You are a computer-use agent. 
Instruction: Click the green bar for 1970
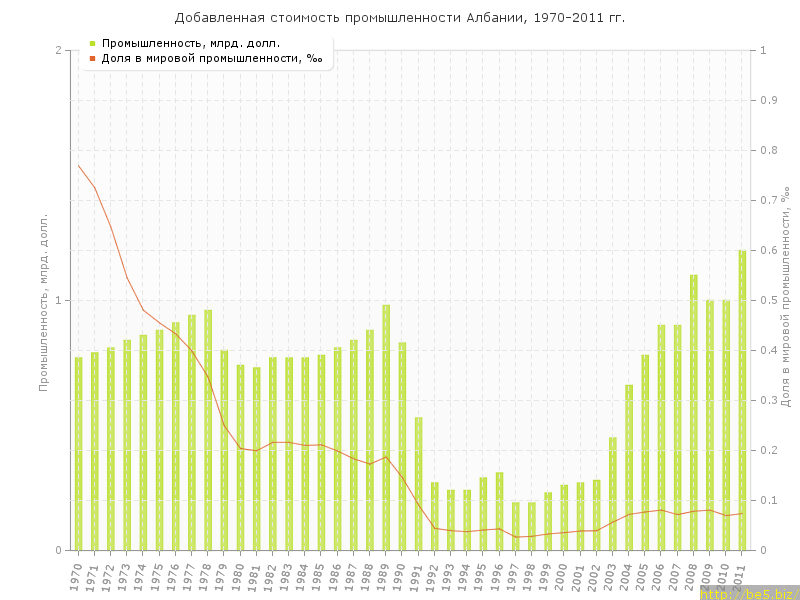[78, 453]
